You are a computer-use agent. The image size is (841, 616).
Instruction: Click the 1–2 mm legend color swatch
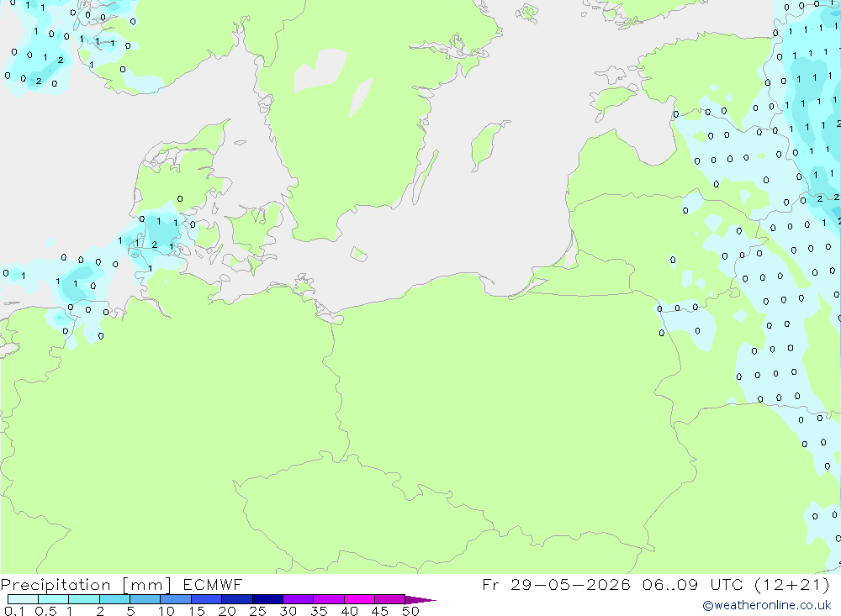pyautogui.click(x=84, y=599)
